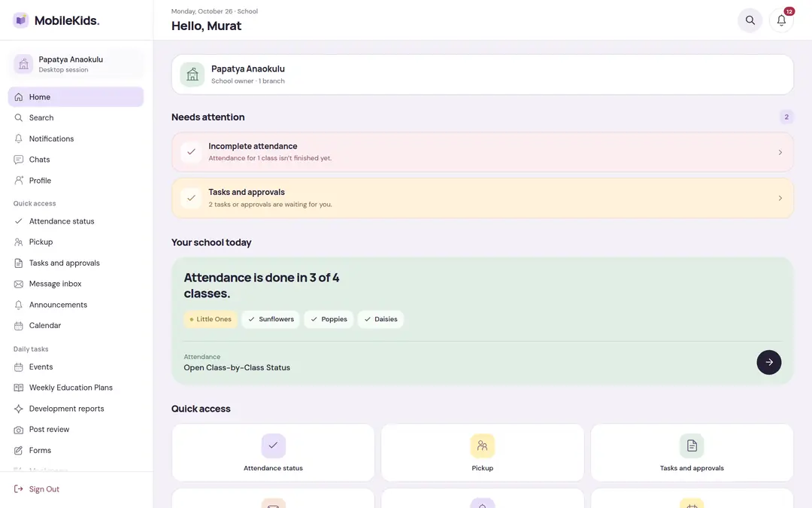Click the MobileKids logo icon
This screenshot has width=812, height=508.
click(21, 20)
